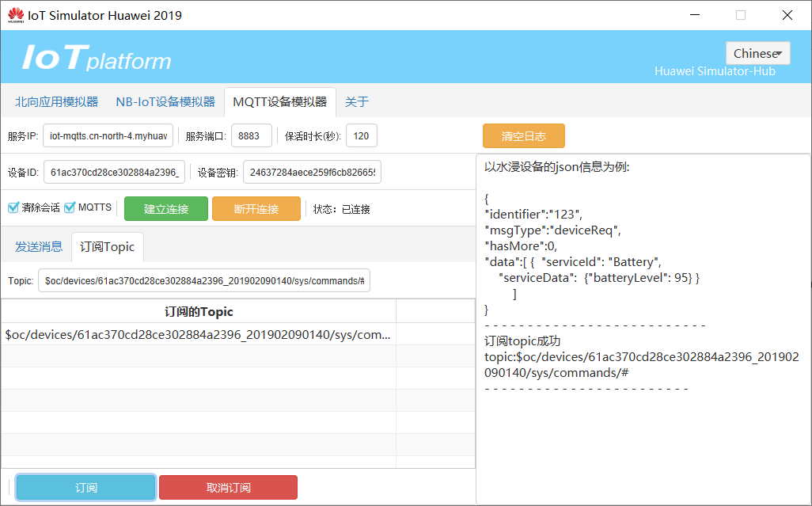This screenshot has height=506, width=812.
Task: Click the 订阅的Topic column header
Action: click(x=199, y=311)
